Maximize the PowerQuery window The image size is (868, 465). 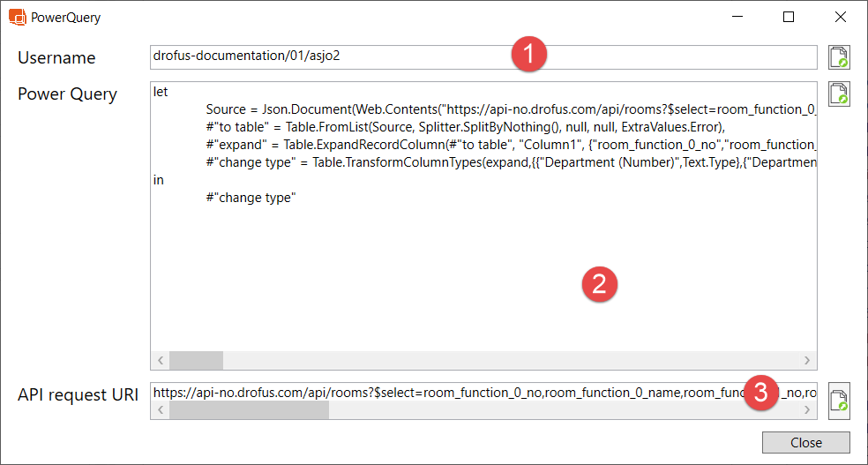coord(789,17)
